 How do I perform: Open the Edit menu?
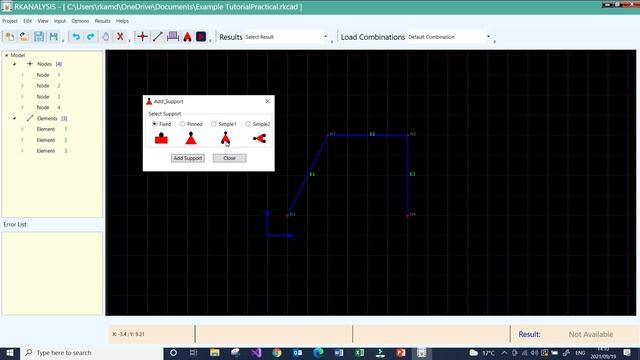pos(27,21)
